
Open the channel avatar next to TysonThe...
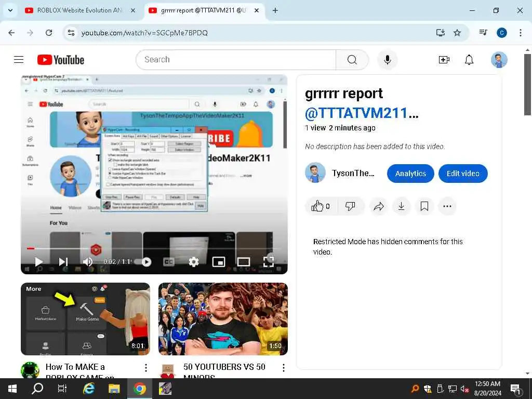click(315, 172)
